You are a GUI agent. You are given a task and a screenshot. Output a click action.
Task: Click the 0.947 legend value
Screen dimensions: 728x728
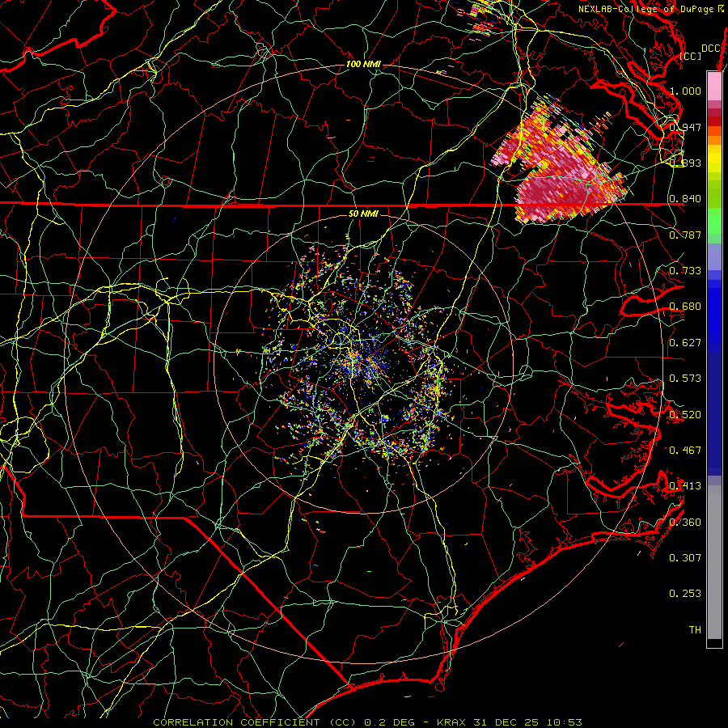tap(685, 127)
